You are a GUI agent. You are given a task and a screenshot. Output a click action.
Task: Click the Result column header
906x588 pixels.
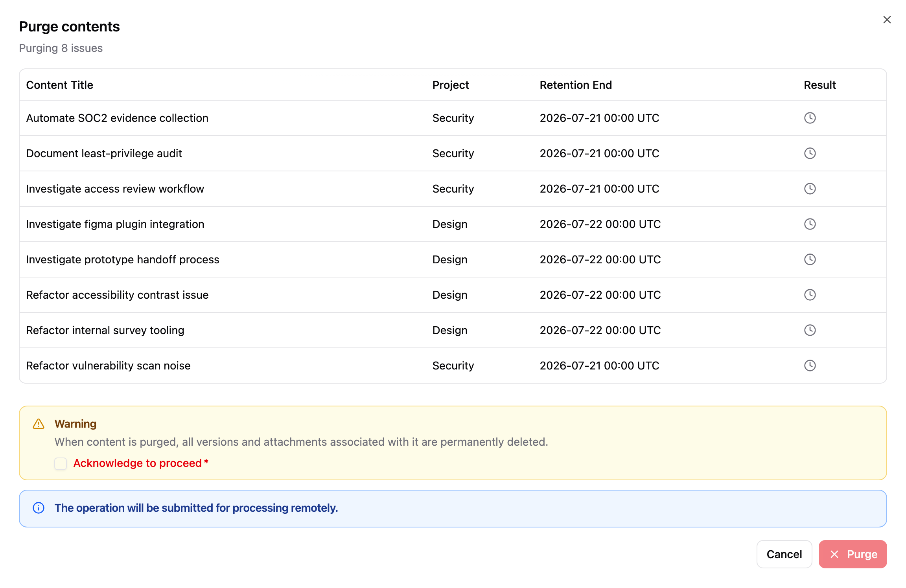coord(819,85)
